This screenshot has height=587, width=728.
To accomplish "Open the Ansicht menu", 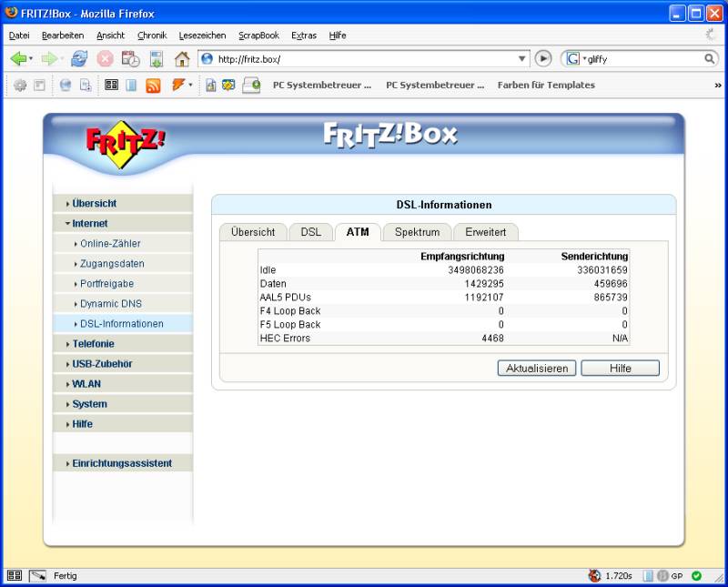I will coord(110,35).
